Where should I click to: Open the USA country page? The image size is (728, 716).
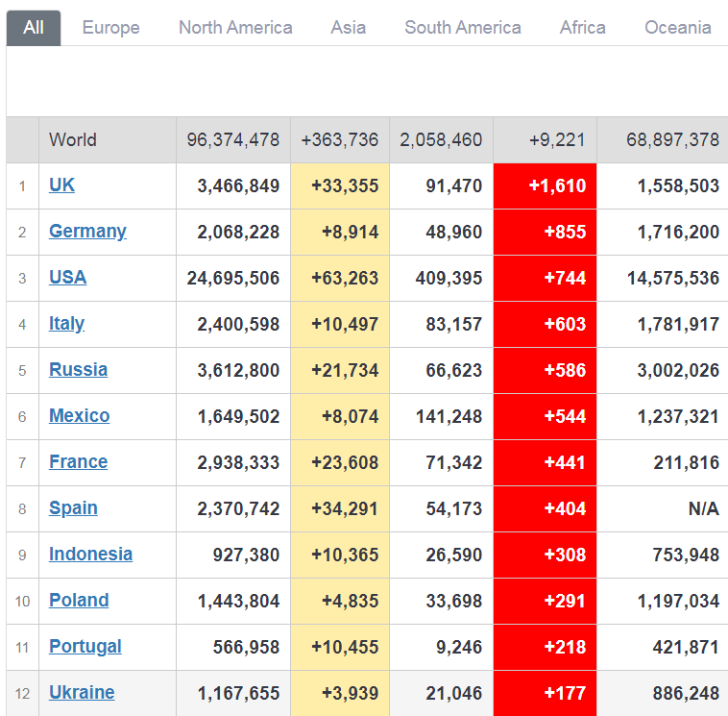[67, 278]
